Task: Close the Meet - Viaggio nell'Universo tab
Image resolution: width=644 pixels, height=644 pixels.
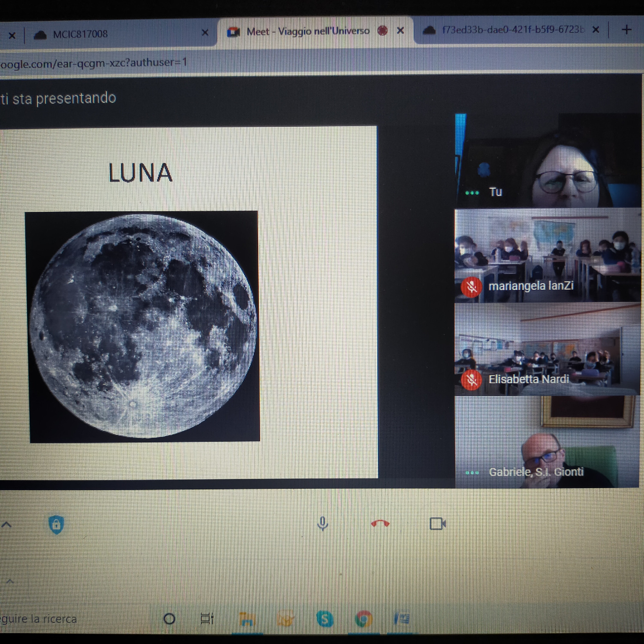Action: tap(400, 31)
